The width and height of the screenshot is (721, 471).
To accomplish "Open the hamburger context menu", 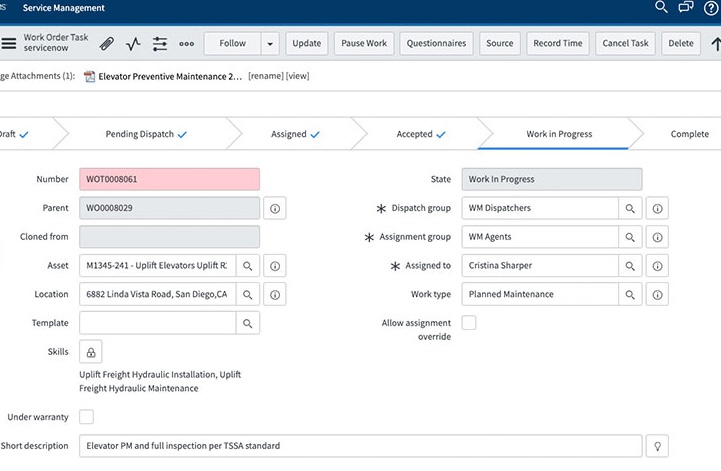I will [9, 44].
